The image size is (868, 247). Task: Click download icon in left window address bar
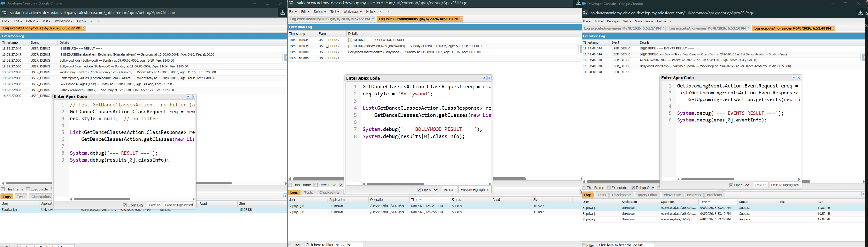click(282, 13)
